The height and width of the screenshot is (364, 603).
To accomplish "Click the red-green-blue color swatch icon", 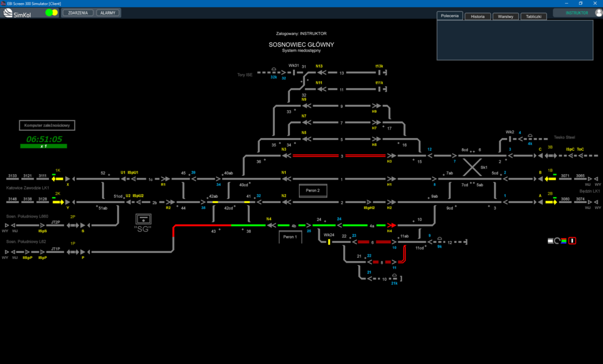I will (x=564, y=241).
